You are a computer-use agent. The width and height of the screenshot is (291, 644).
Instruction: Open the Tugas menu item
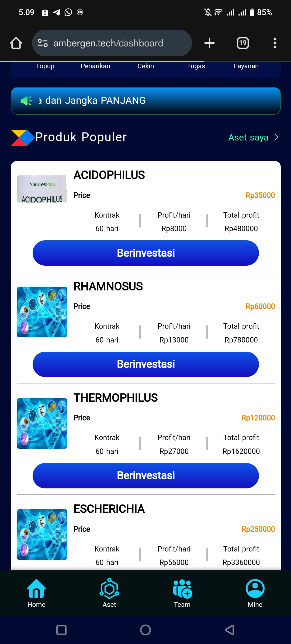pos(196,66)
